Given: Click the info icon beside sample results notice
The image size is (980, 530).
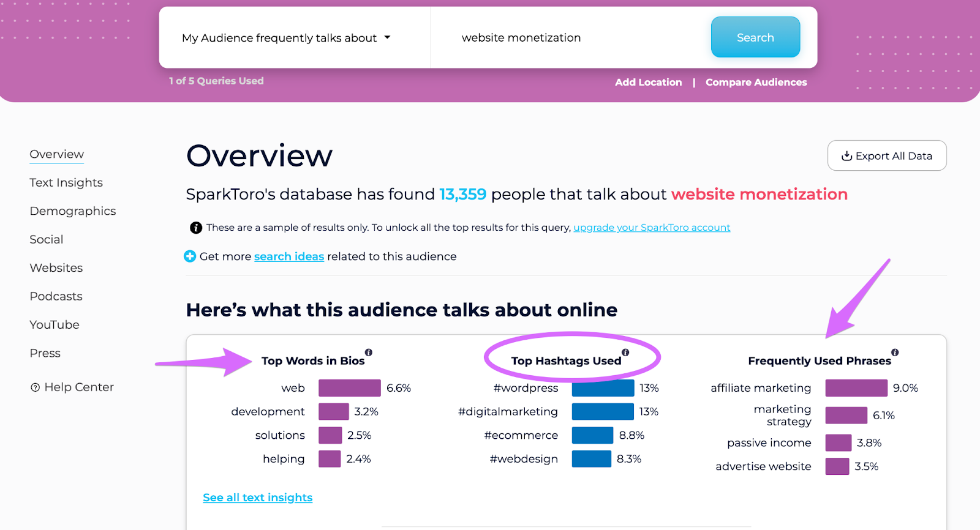Looking at the screenshot, I should pos(196,228).
